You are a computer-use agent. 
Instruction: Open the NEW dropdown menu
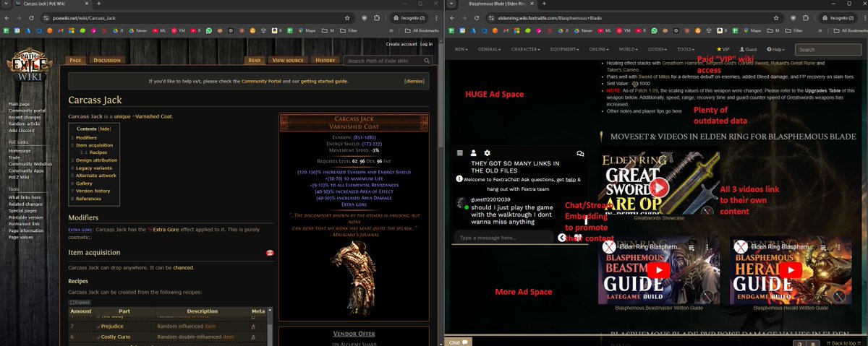(x=461, y=49)
